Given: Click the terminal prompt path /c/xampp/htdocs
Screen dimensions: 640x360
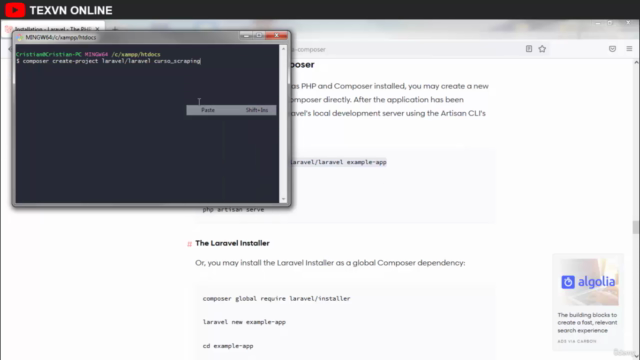Looking at the screenshot, I should pyautogui.click(x=136, y=54).
